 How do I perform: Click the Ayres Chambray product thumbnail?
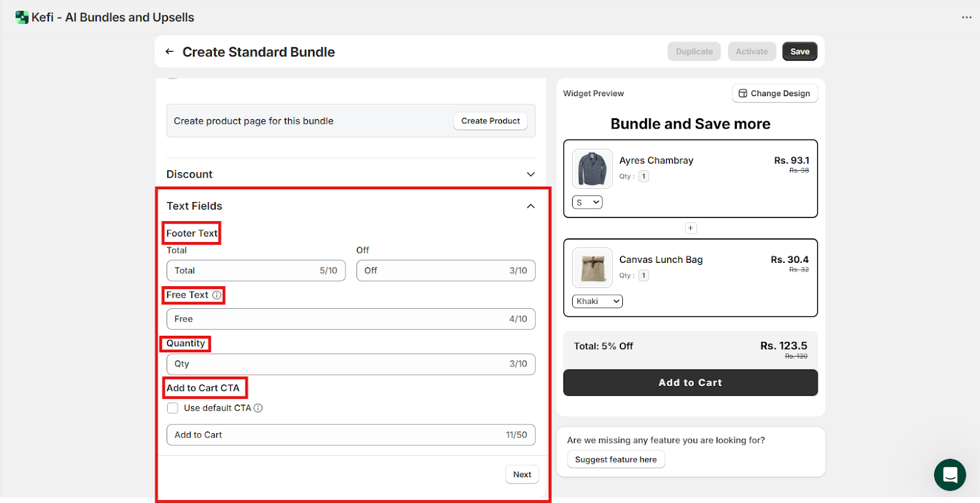[592, 168]
